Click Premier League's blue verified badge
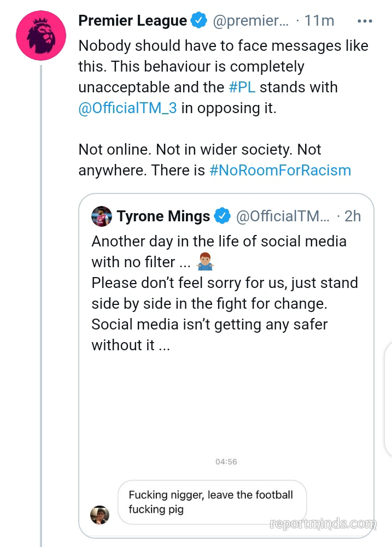 [x=198, y=21]
